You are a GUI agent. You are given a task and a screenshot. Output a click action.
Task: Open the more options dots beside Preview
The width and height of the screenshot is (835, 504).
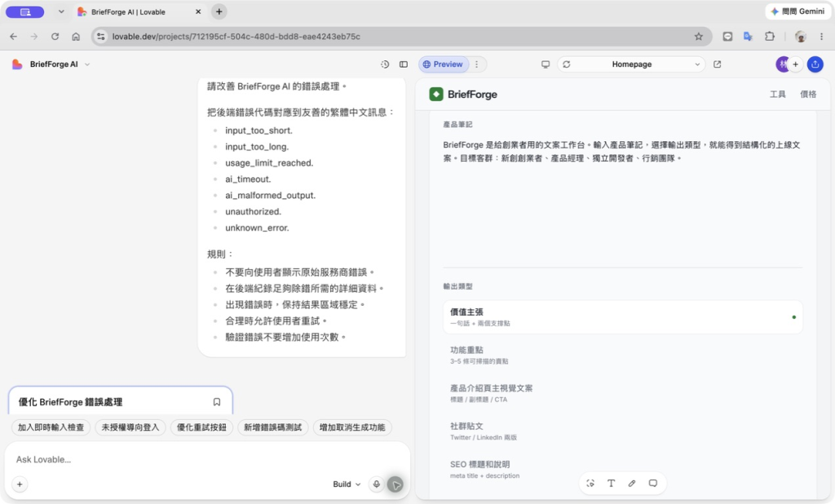point(476,64)
